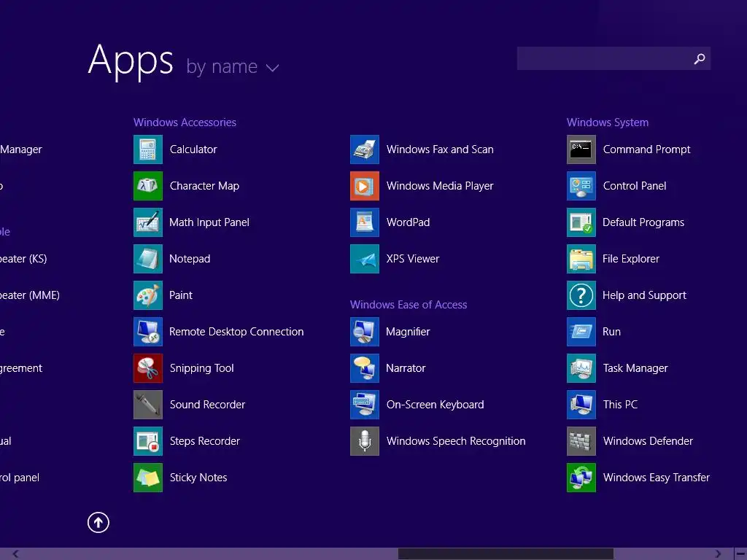Image resolution: width=747 pixels, height=560 pixels.
Task: Click the zoom-out minus button at corner
Action: click(x=740, y=554)
